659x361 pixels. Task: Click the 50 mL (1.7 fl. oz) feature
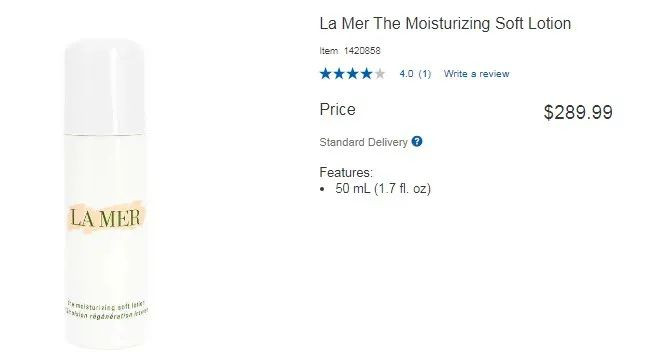click(x=383, y=188)
